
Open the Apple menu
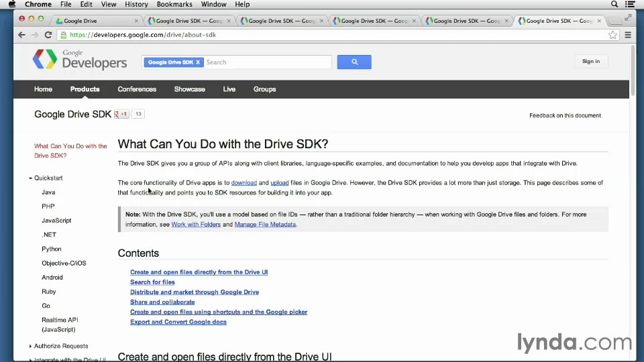[12, 4]
